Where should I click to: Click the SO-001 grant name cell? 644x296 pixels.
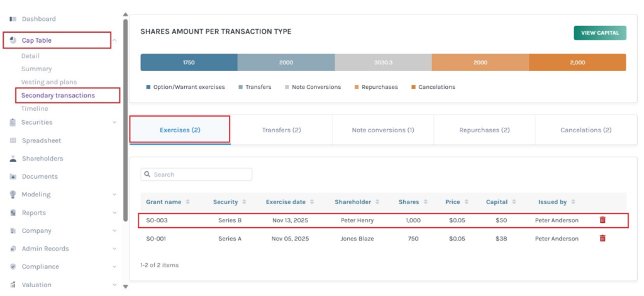pos(157,239)
